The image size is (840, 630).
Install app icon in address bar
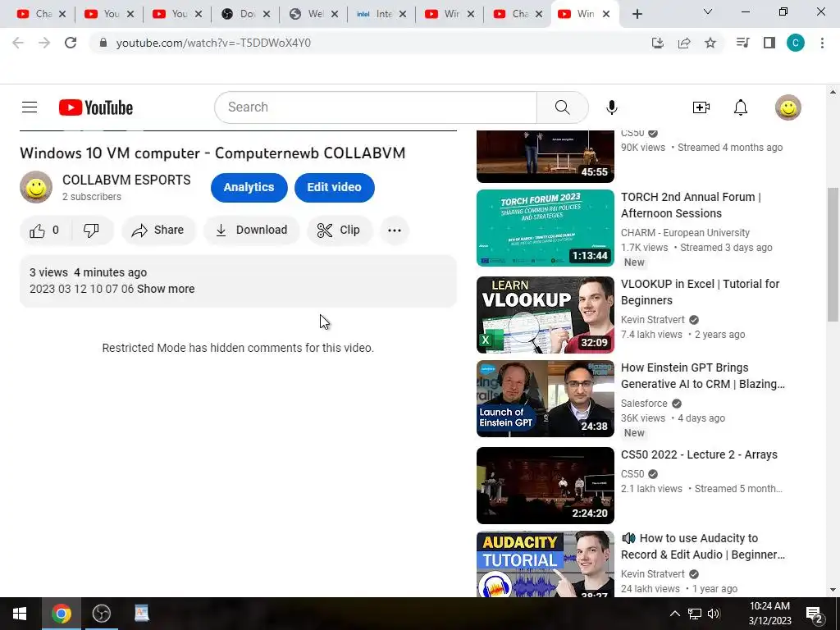(x=658, y=43)
